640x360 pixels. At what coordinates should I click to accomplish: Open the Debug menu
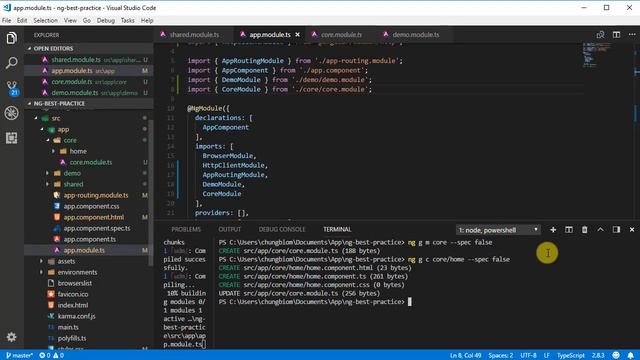coord(106,20)
